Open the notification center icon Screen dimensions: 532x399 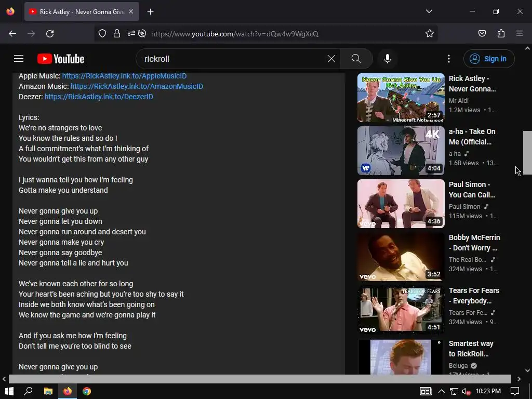point(515,391)
